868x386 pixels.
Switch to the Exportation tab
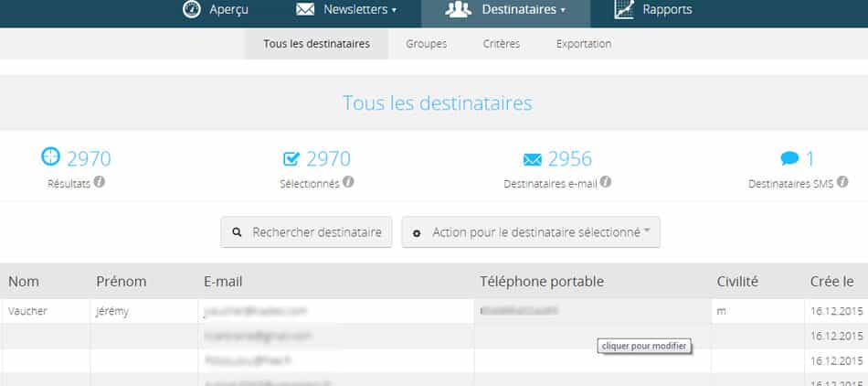pyautogui.click(x=584, y=44)
